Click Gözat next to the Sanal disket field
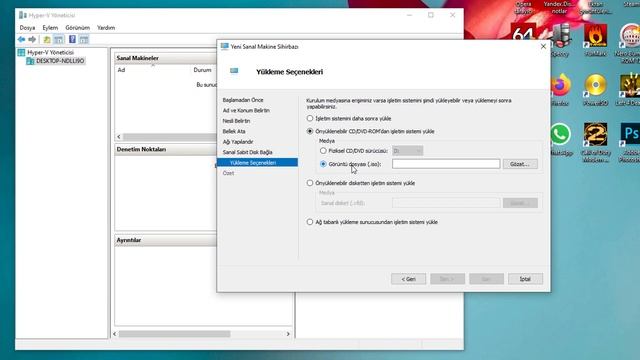 coord(520,203)
